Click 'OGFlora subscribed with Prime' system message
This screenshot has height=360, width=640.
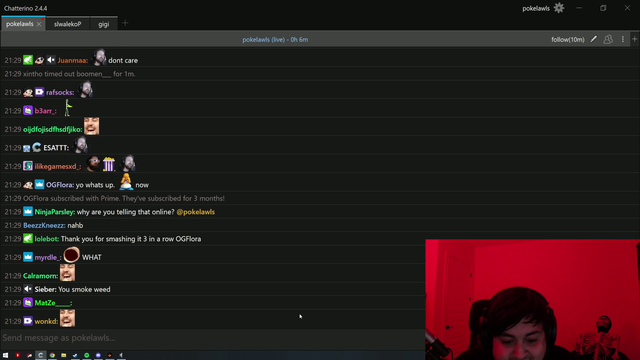point(124,198)
